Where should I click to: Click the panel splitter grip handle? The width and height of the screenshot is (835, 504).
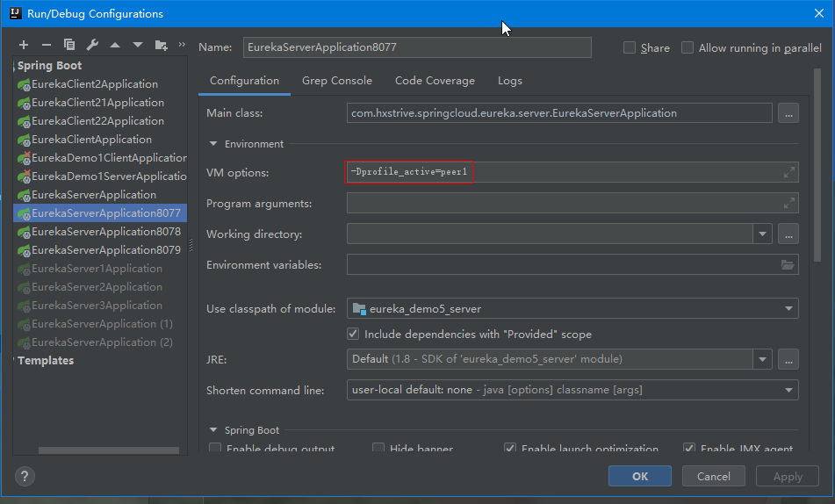coord(191,245)
